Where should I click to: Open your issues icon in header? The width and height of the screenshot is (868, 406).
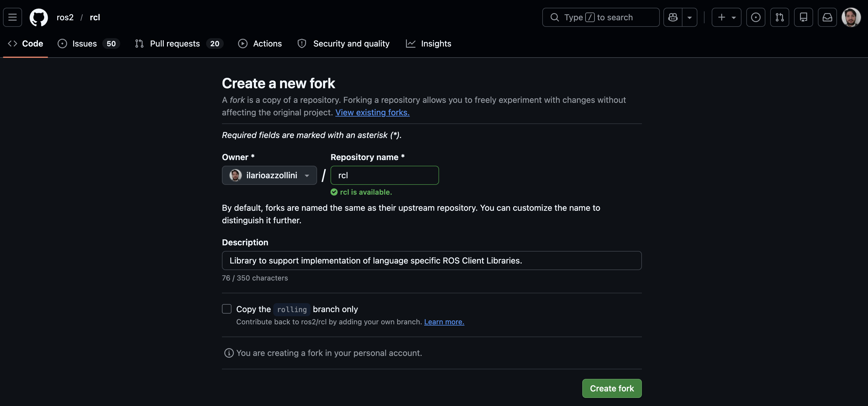pos(756,17)
